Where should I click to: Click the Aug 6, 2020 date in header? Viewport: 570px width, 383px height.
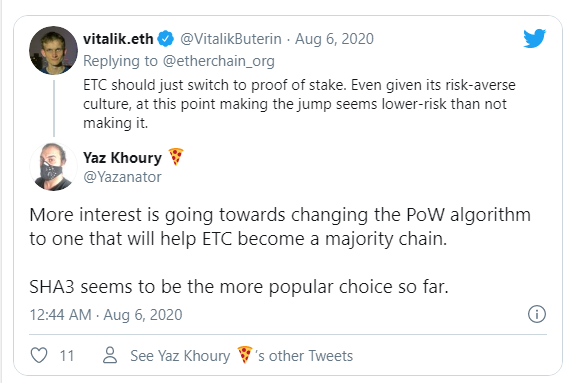point(334,39)
